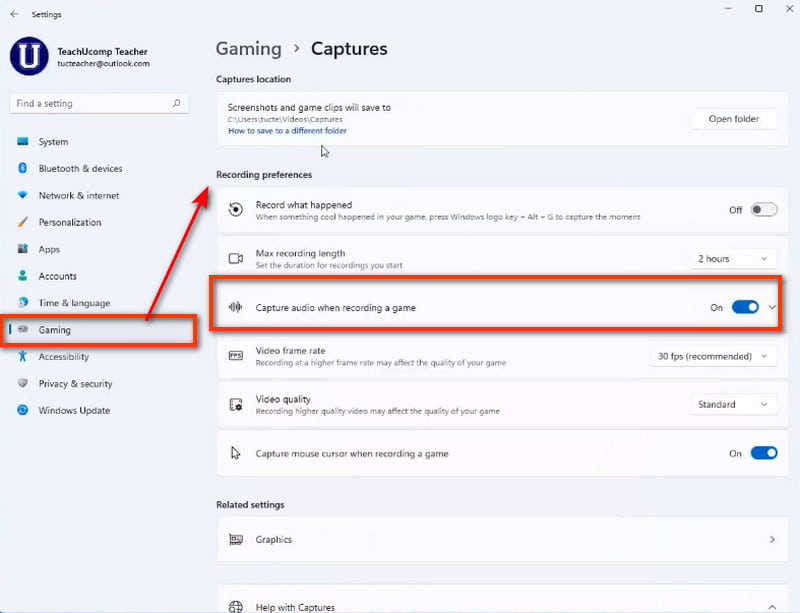800x613 pixels.
Task: Click the captures path C:\Users\tucte\Videos\Captures
Action: click(x=285, y=119)
